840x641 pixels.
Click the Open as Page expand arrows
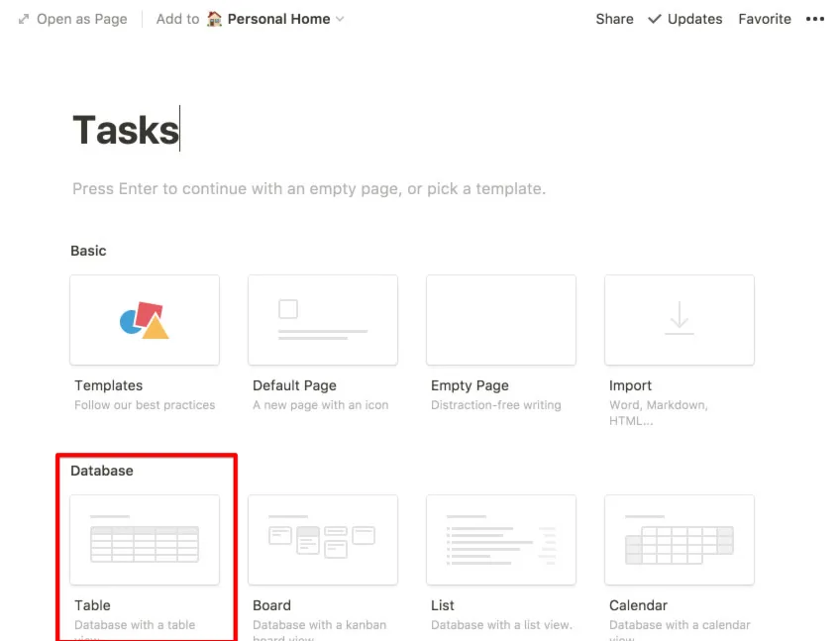(24, 19)
